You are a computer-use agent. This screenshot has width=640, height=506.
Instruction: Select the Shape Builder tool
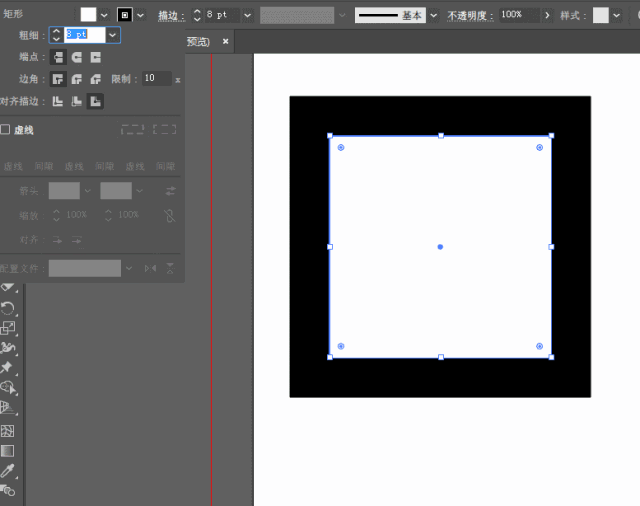coord(8,387)
